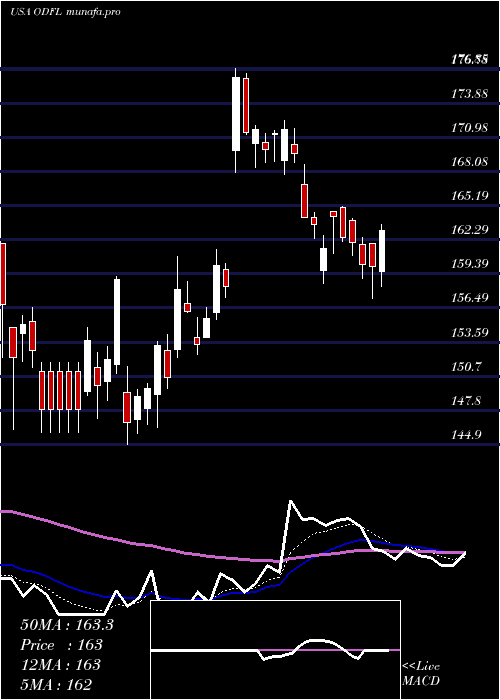Click the last white candlestick on the right
This screenshot has height=700, width=500.
click(382, 251)
